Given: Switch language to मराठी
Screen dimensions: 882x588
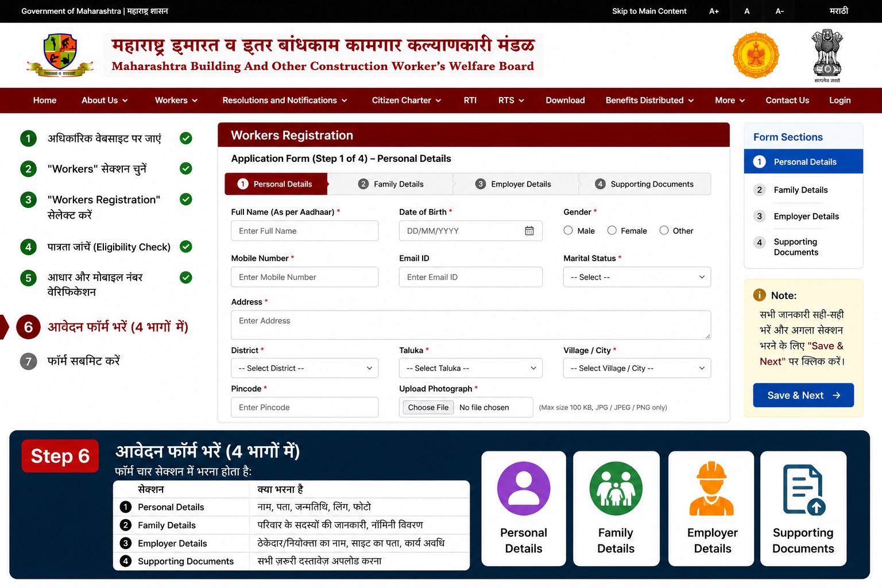Looking at the screenshot, I should click(839, 11).
